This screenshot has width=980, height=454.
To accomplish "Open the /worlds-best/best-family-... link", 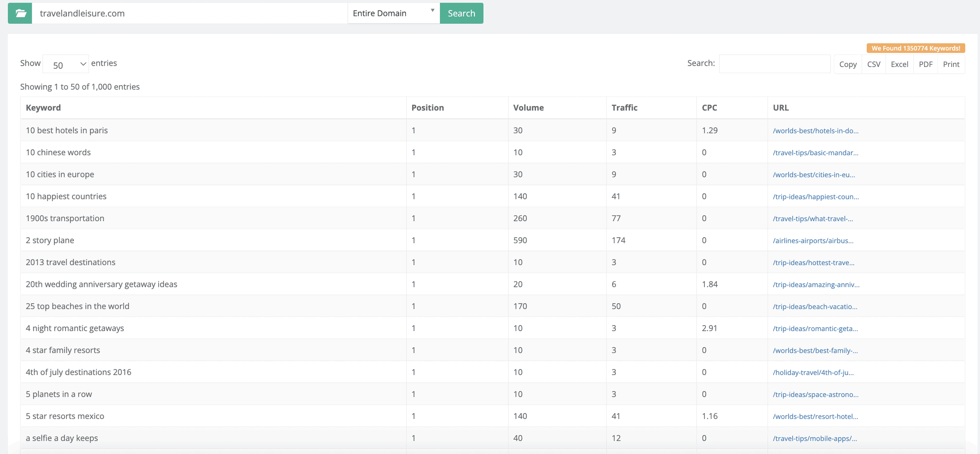I will pos(815,351).
